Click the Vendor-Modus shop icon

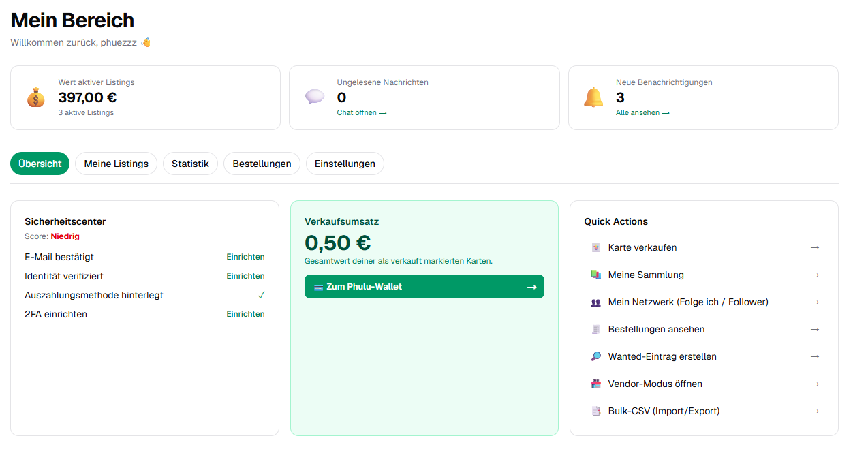[x=596, y=384]
